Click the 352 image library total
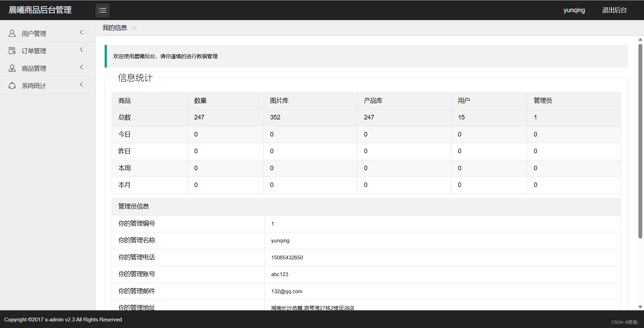The width and height of the screenshot is (644, 328). coord(275,117)
